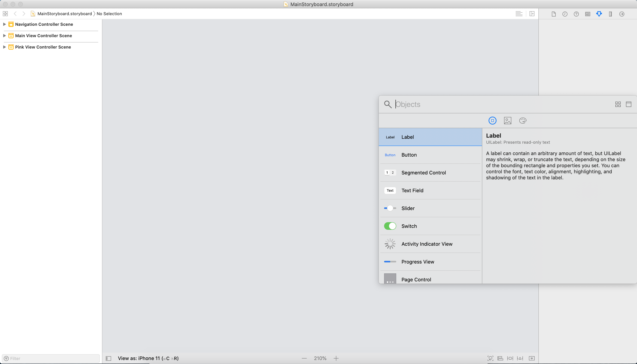637x364 pixels.
Task: Open the Attributes inspector
Action: 599,14
